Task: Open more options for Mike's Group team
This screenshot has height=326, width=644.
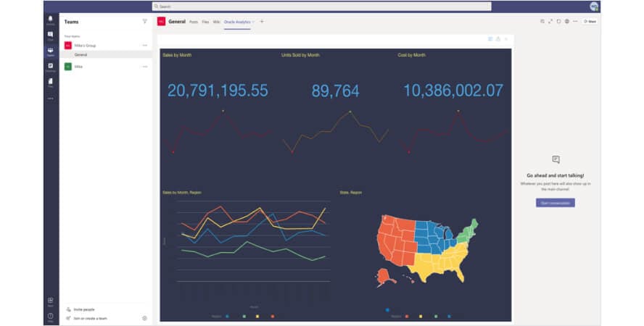Action: pos(144,46)
